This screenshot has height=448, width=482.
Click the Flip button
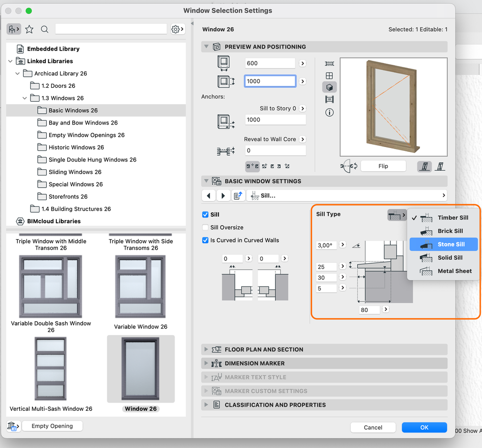click(x=383, y=166)
